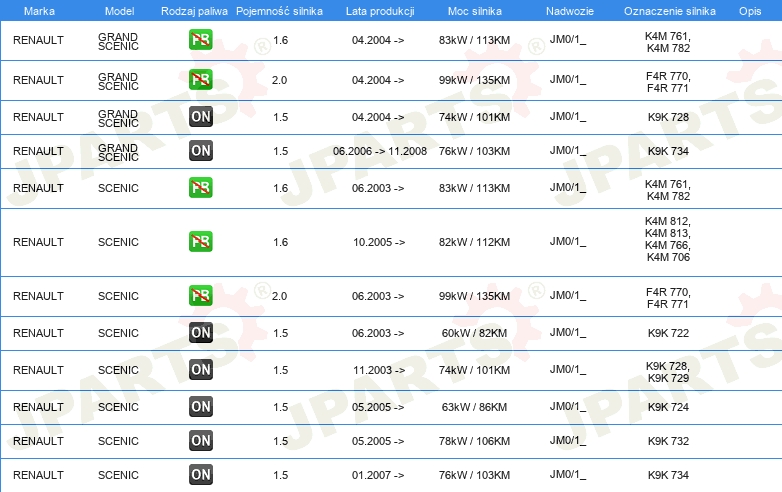Select 'SCENIC' model in K9K 724 row
Image resolution: width=782 pixels, height=492 pixels.
118,407
